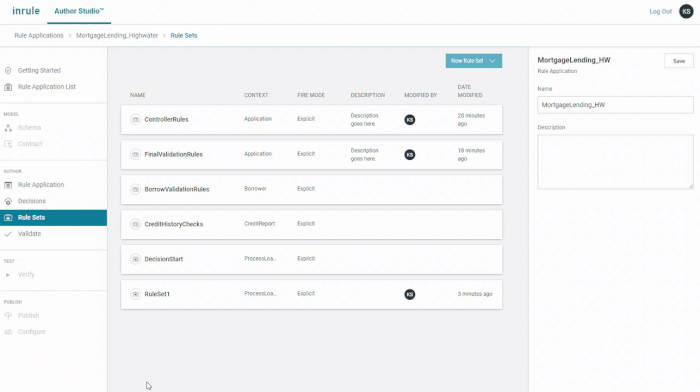
Task: Click the RuleSet1 row icon
Action: [x=135, y=294]
